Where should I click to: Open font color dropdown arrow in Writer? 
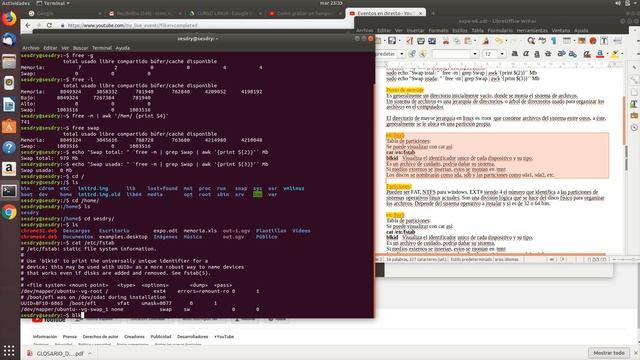click(607, 53)
